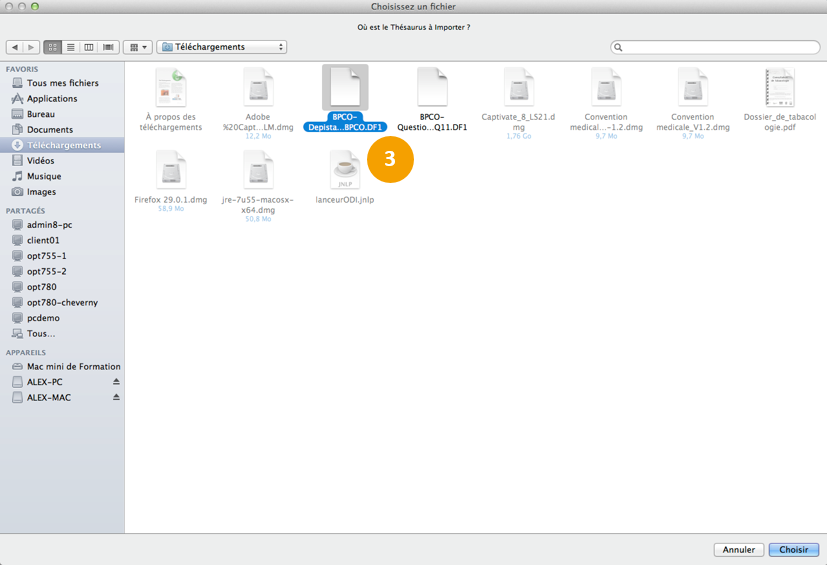827x565 pixels.
Task: Open the Téléchargements folder path dropdown
Action: click(222, 47)
